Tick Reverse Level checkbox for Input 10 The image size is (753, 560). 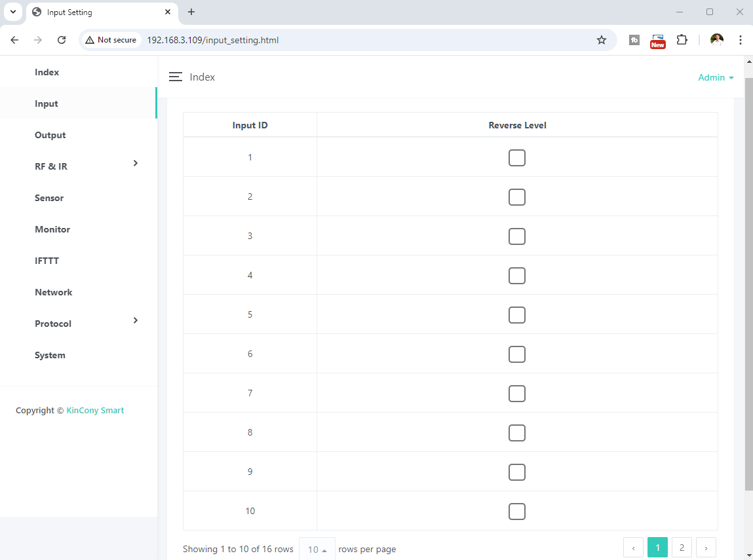tap(517, 512)
